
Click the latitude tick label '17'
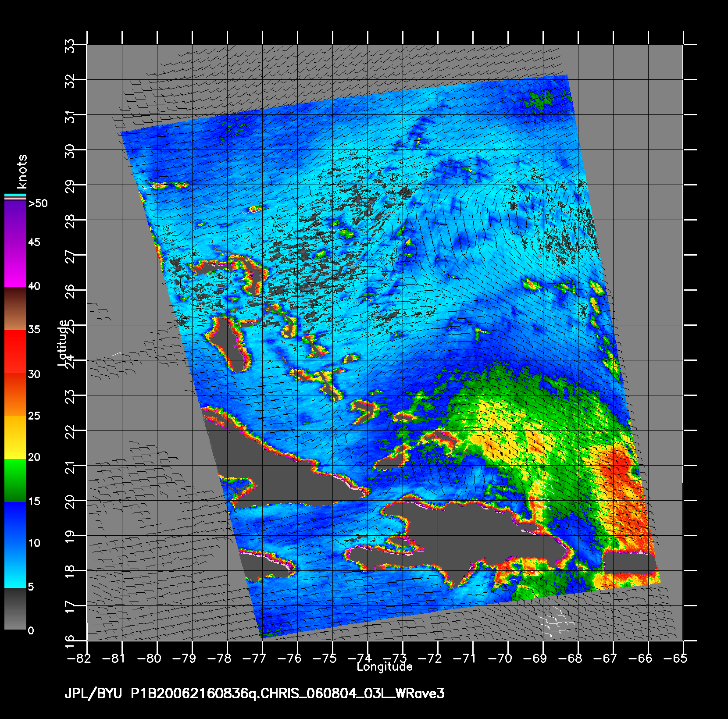(x=69, y=607)
